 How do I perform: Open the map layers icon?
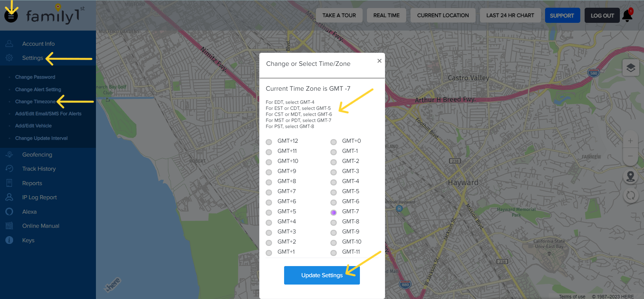pos(631,68)
